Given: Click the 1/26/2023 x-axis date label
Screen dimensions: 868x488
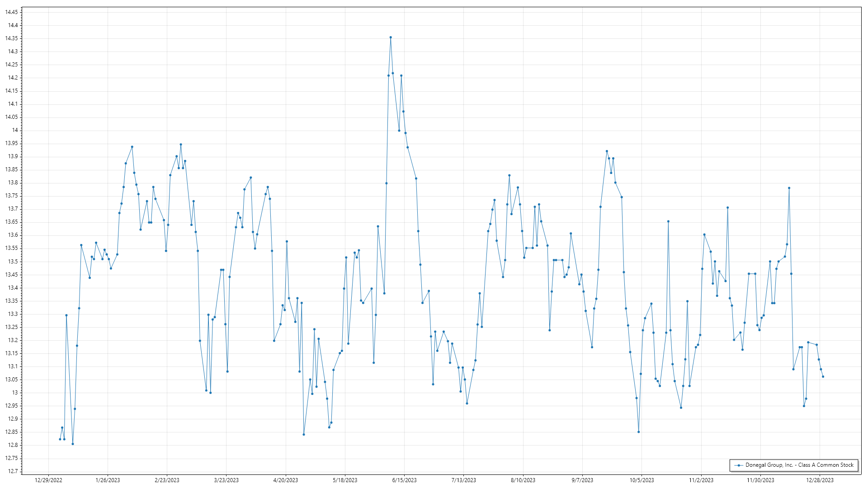Looking at the screenshot, I should pyautogui.click(x=108, y=480).
